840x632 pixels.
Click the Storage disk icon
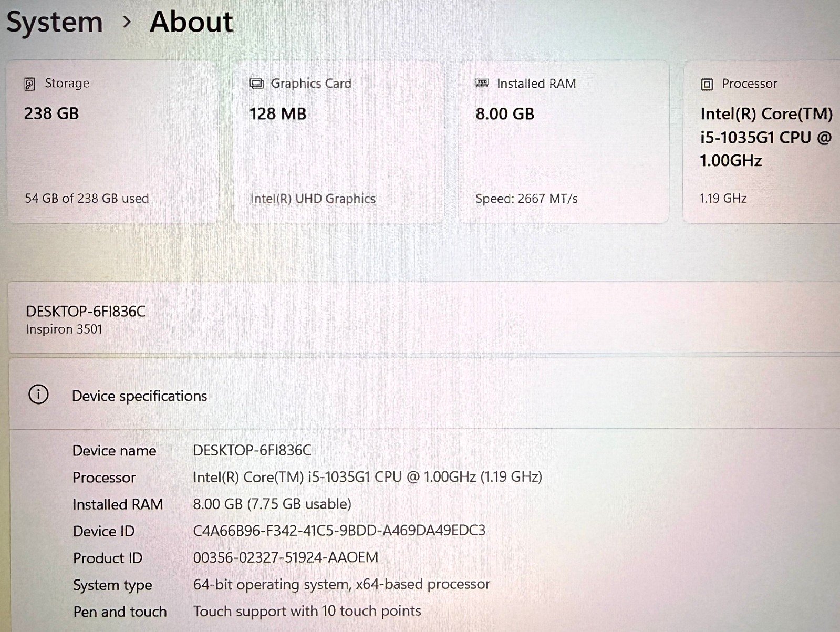click(30, 84)
